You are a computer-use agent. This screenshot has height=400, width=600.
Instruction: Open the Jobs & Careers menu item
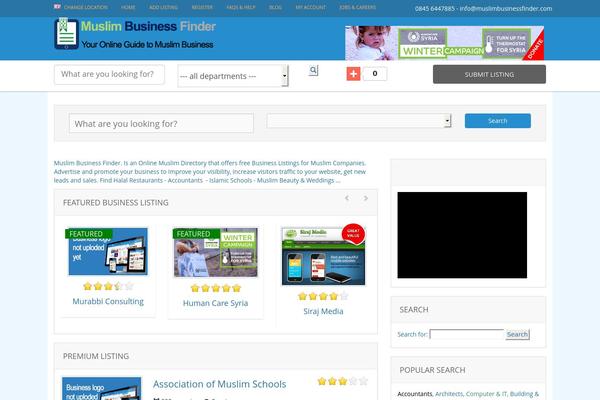pyautogui.click(x=357, y=7)
